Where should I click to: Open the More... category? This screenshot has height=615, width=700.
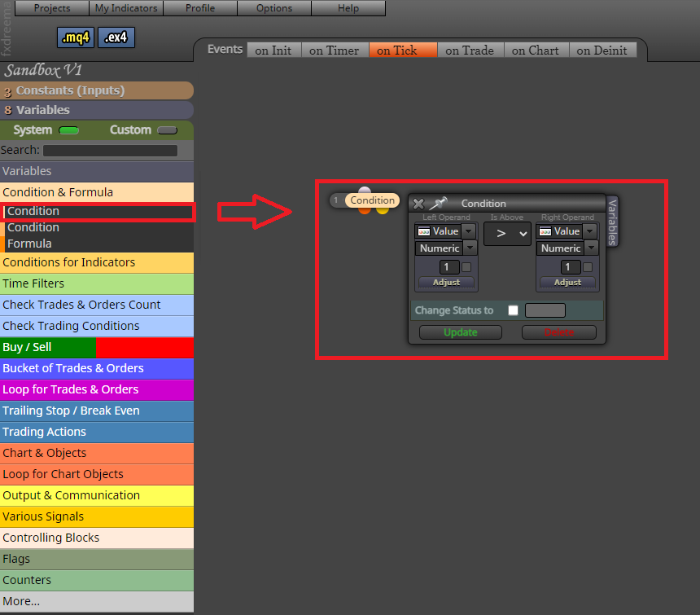click(97, 602)
